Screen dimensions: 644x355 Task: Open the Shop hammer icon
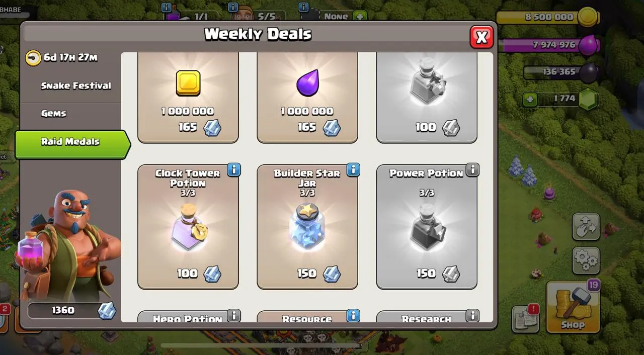pyautogui.click(x=573, y=307)
